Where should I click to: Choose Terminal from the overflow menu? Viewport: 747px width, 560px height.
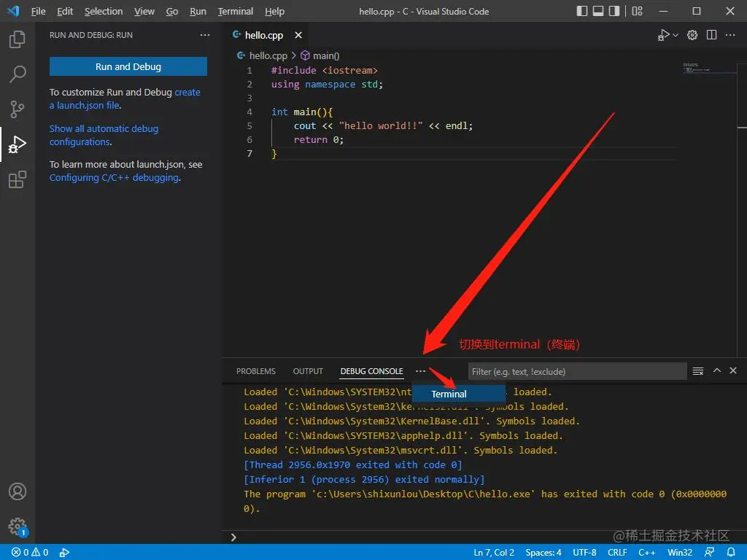pyautogui.click(x=458, y=394)
